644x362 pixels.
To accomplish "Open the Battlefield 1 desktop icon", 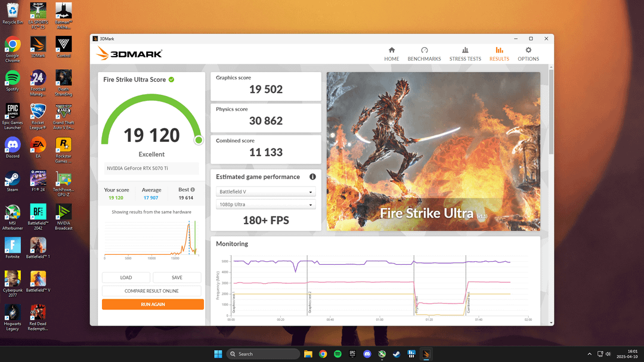I will coord(38,248).
